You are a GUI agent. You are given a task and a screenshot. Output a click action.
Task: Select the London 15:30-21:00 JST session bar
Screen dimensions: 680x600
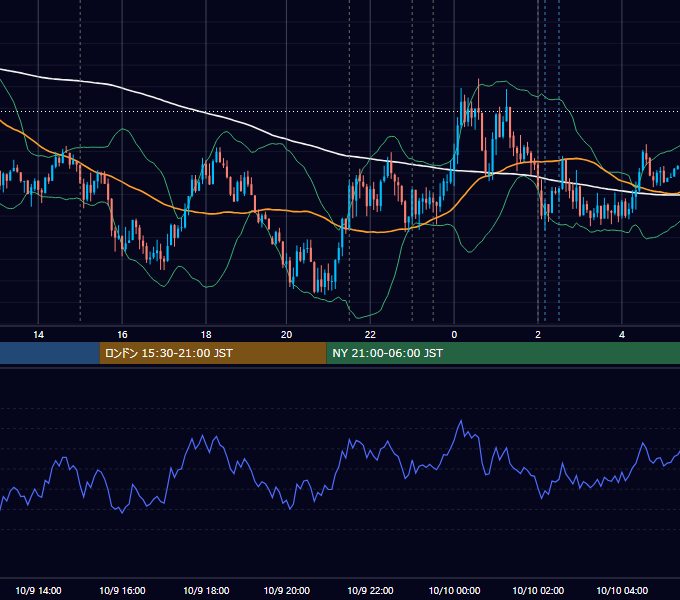coord(213,353)
